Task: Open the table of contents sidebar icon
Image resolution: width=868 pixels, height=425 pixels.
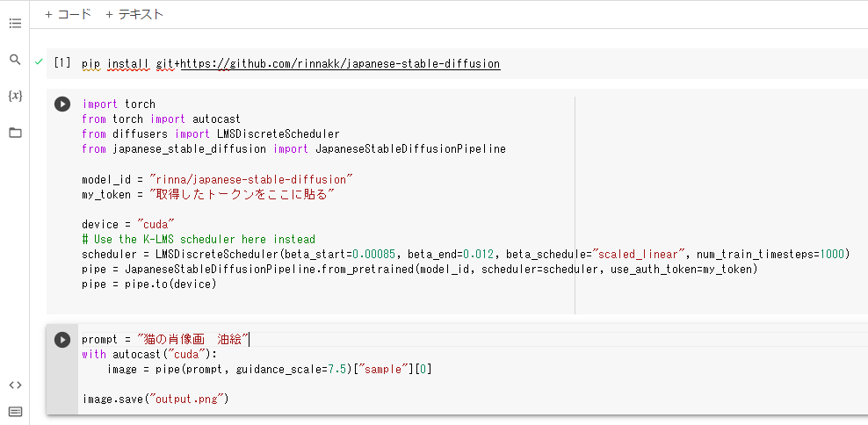Action: click(15, 23)
